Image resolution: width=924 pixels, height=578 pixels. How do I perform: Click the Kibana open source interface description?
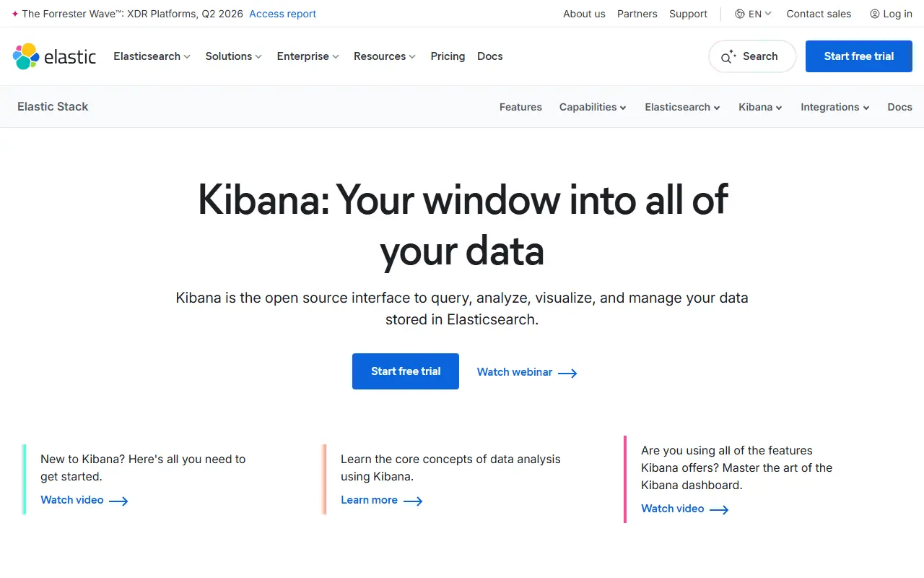point(462,309)
